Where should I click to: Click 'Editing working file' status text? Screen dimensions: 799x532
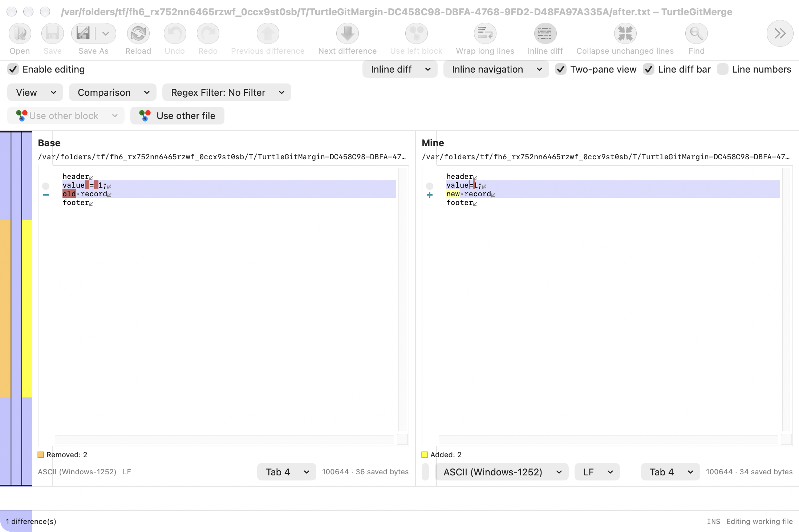coord(759,521)
